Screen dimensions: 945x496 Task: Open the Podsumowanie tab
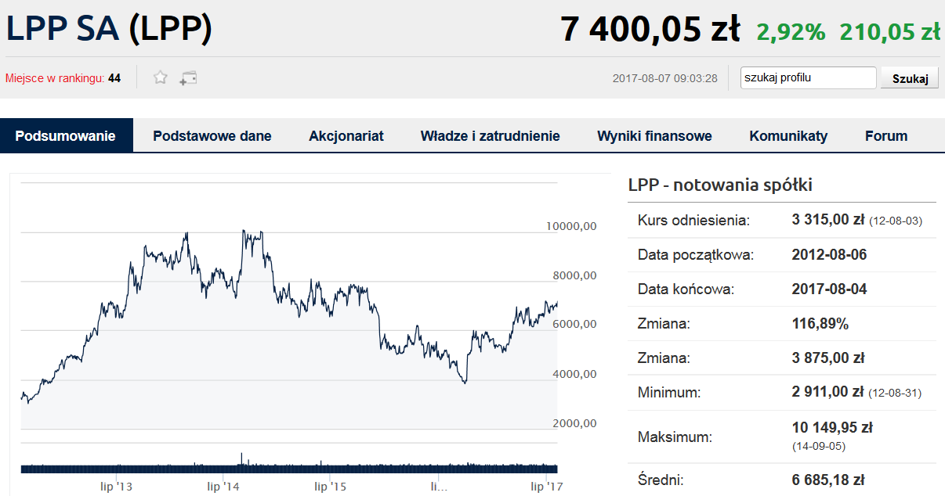66,136
